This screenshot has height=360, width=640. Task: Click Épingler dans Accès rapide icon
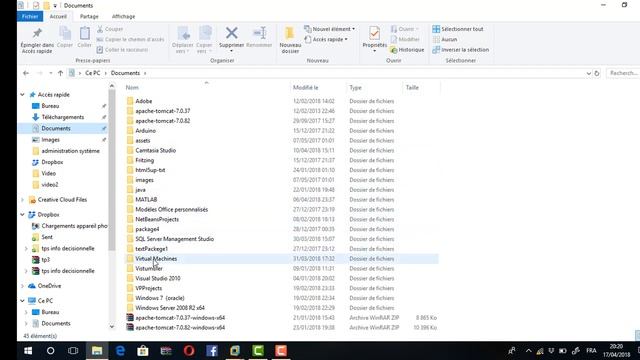(x=37, y=33)
